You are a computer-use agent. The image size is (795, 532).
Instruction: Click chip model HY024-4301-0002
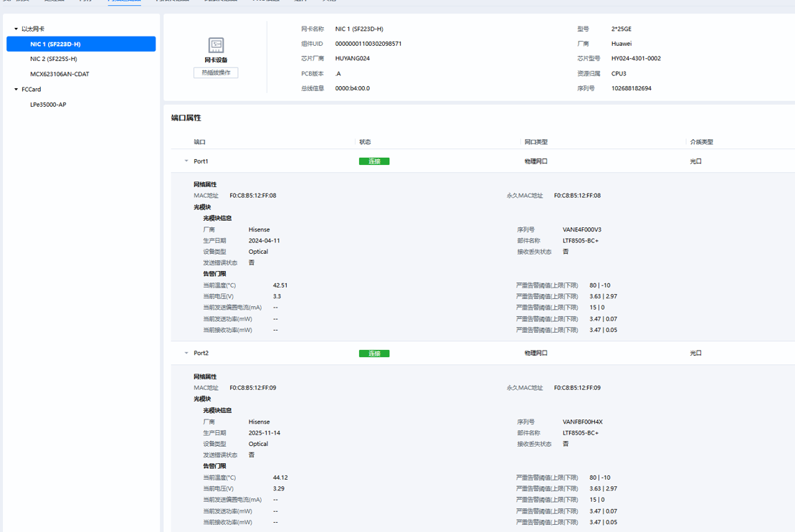tap(636, 58)
